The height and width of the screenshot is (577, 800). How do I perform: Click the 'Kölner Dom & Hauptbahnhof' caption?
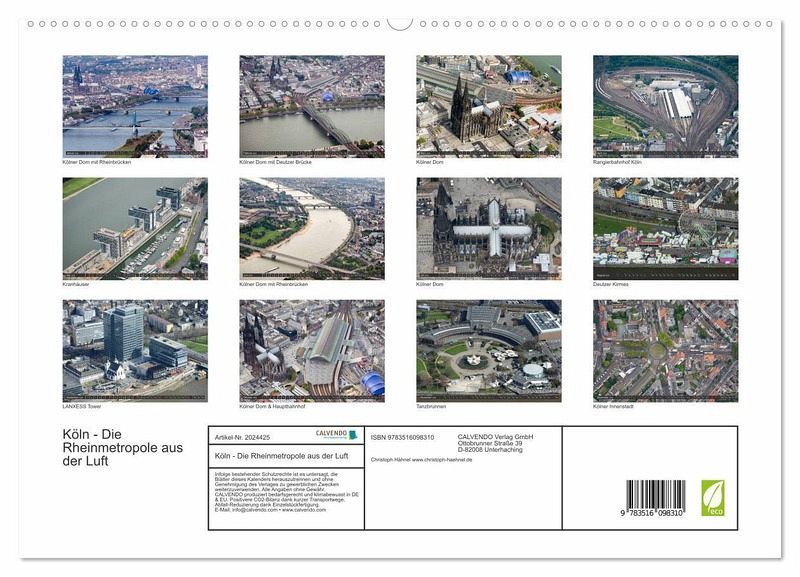[272, 407]
